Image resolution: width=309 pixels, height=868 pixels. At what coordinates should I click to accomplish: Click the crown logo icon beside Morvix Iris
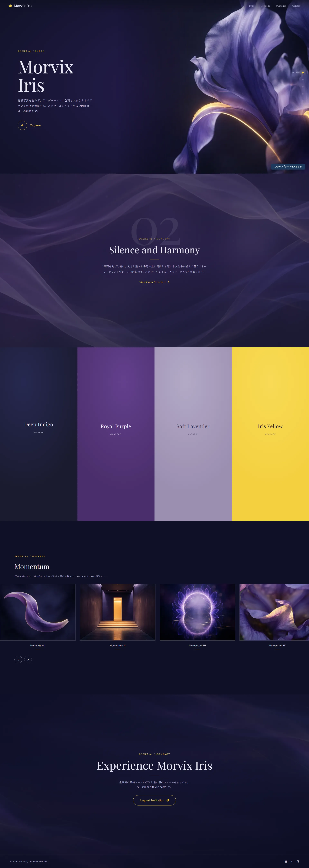click(x=10, y=6)
